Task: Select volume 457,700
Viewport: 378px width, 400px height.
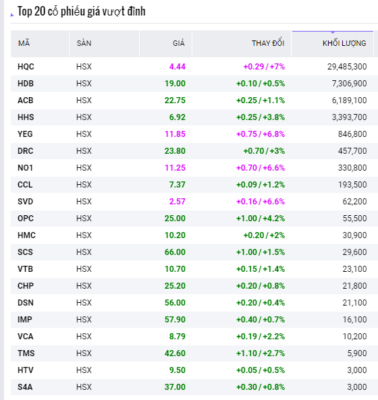Action: 352,151
